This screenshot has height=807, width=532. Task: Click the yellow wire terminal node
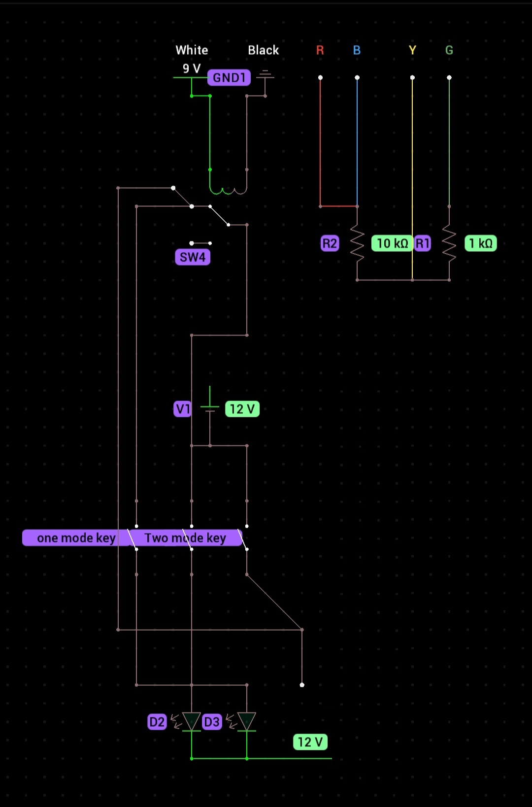coord(412,77)
